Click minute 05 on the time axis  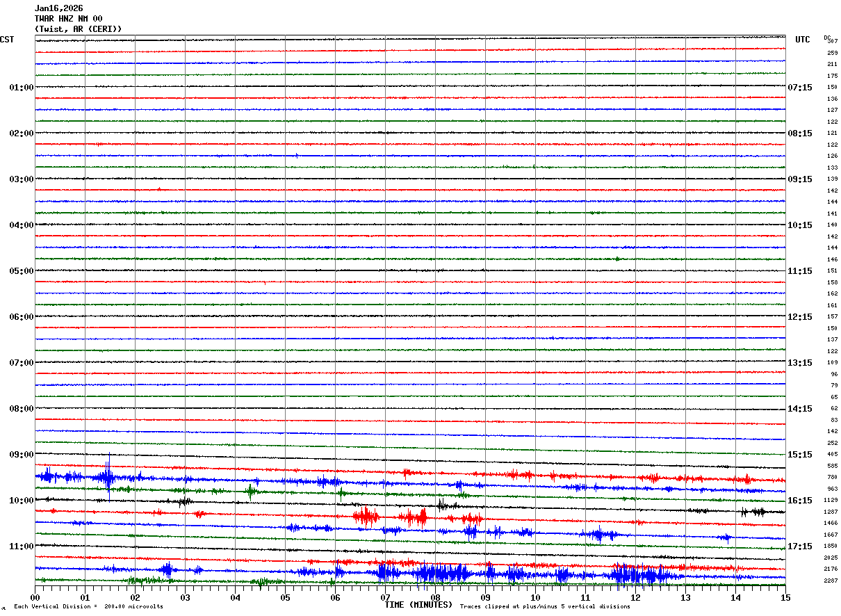click(x=285, y=597)
